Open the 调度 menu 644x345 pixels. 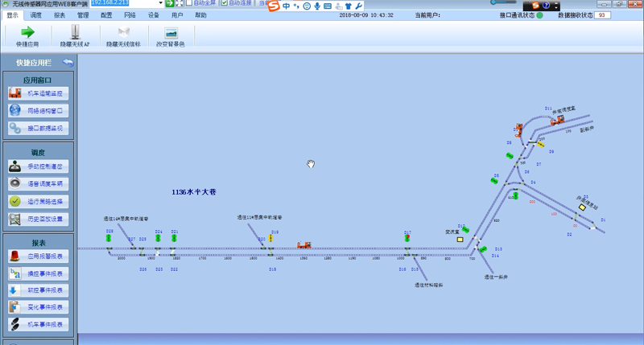pos(36,15)
